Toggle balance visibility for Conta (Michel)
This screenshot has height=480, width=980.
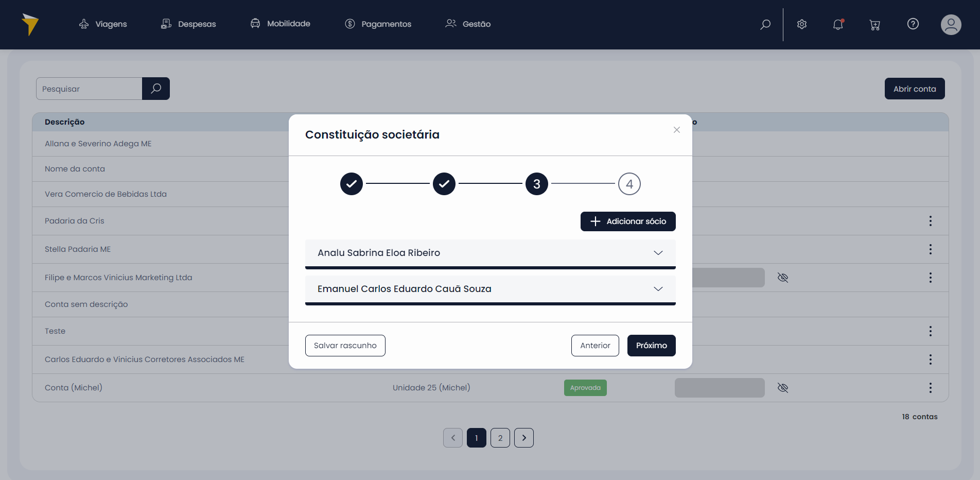click(782, 388)
